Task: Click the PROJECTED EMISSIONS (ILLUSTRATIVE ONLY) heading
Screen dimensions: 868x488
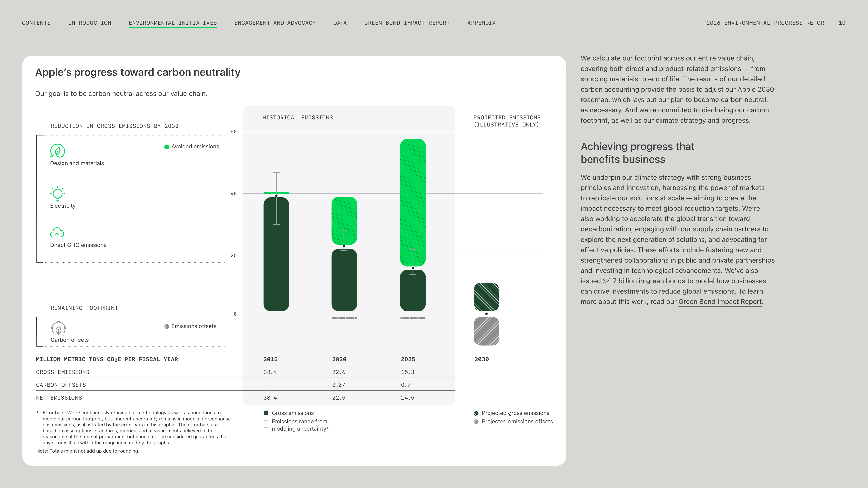Action: pyautogui.click(x=507, y=121)
